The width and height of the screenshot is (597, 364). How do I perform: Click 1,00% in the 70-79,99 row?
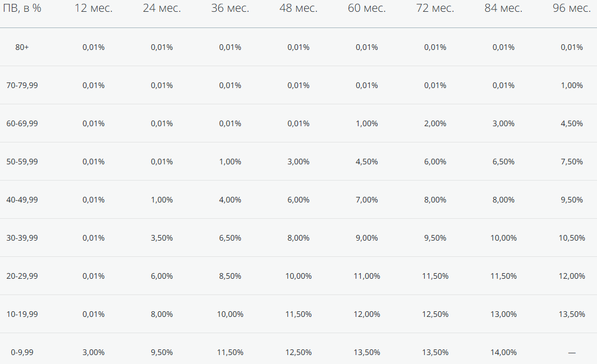coord(572,85)
